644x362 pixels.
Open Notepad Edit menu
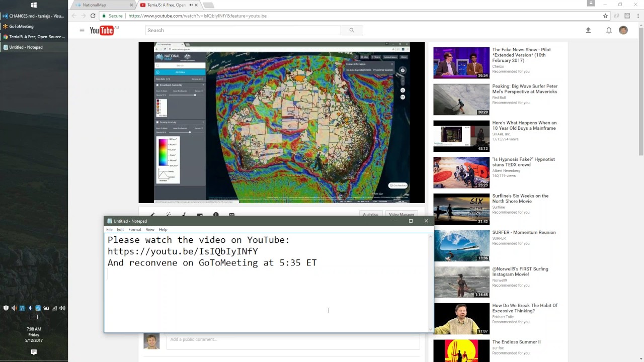pyautogui.click(x=120, y=229)
